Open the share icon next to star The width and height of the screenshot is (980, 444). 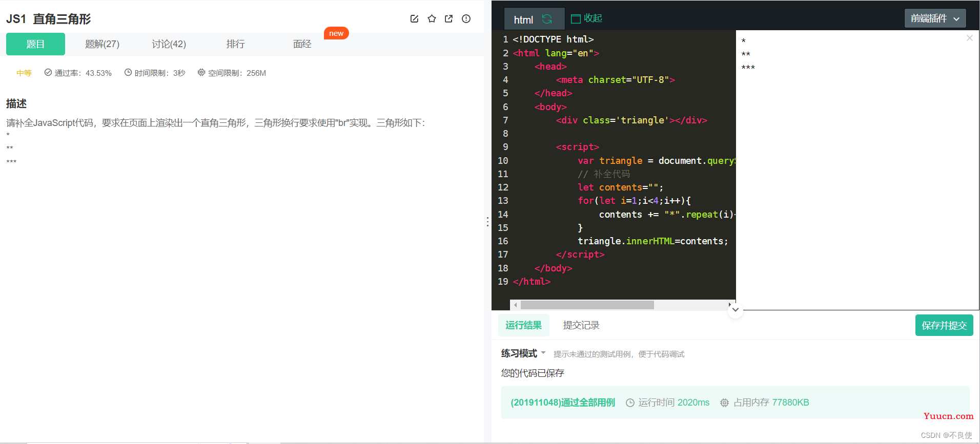tap(449, 19)
